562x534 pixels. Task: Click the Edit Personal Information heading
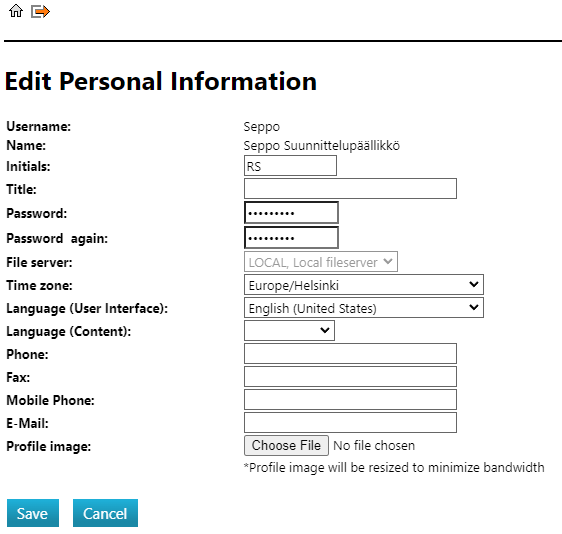point(161,81)
